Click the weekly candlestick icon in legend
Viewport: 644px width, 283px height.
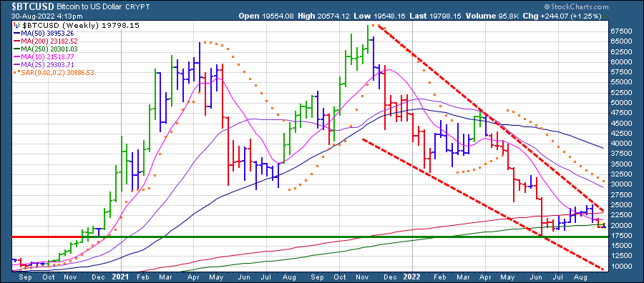pyautogui.click(x=16, y=26)
